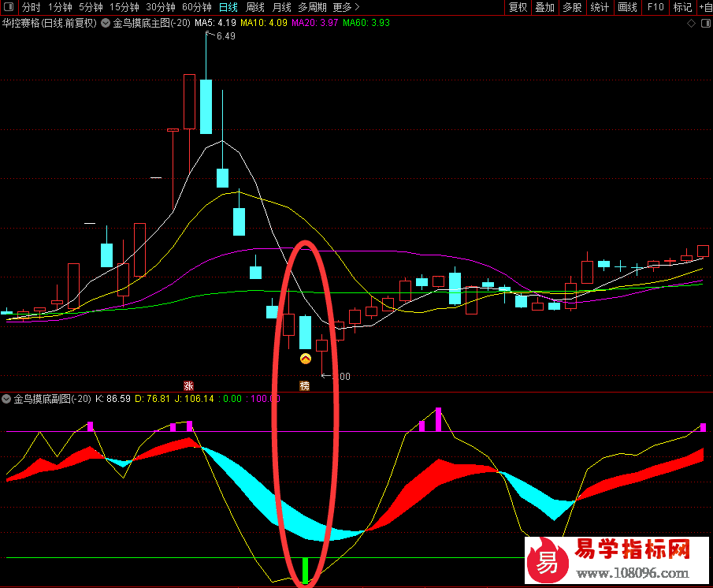Toggle the left sidebar panel icon
The image size is (713, 588).
pyautogui.click(x=8, y=7)
